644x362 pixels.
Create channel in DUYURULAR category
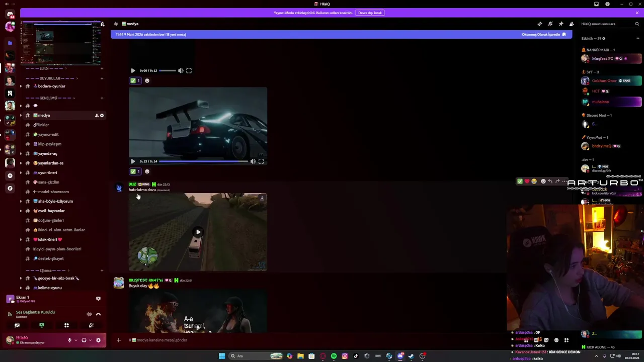pos(102,78)
